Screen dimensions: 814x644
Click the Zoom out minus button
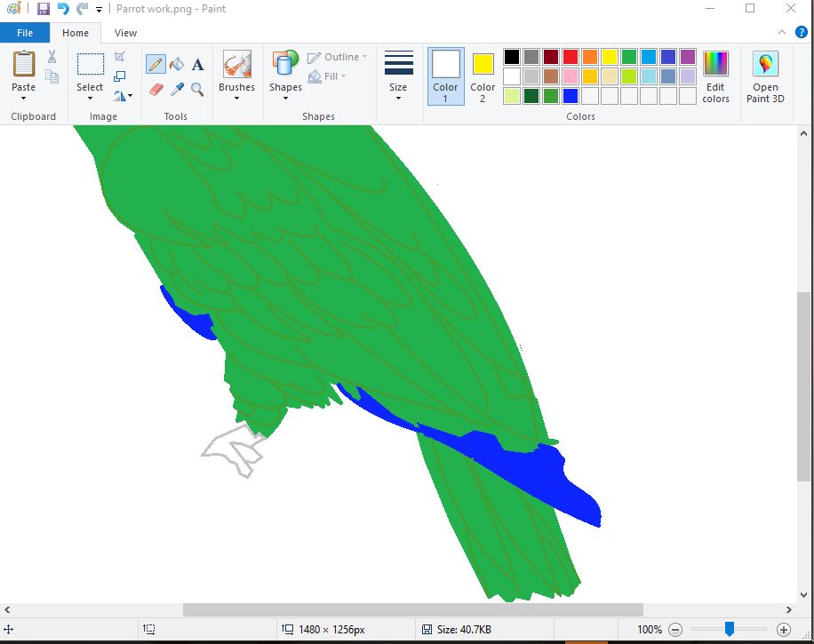click(x=674, y=630)
